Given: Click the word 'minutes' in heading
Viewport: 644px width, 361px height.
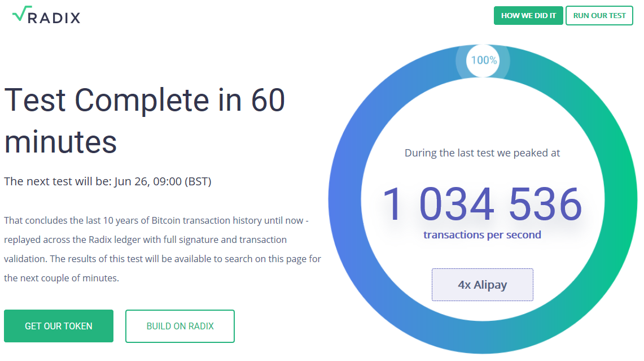Looking at the screenshot, I should (61, 142).
